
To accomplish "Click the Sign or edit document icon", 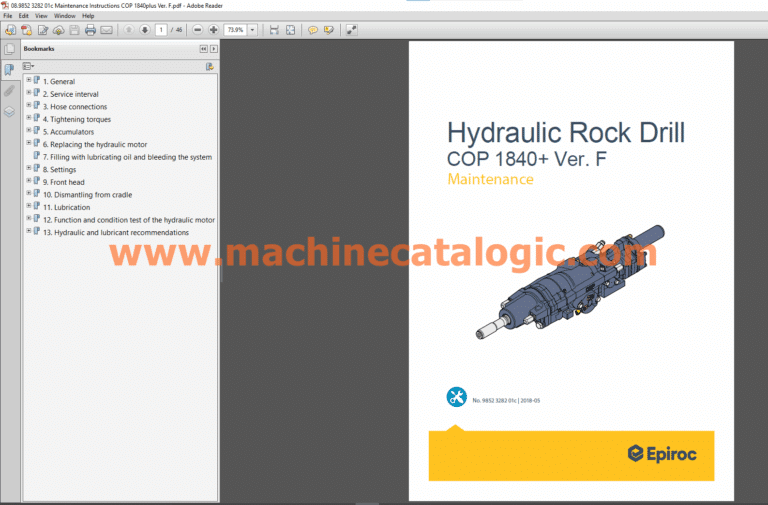I will [43, 30].
